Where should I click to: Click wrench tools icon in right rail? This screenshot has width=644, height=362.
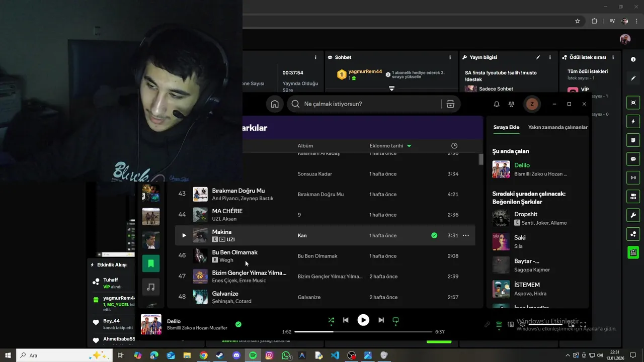[x=633, y=215]
